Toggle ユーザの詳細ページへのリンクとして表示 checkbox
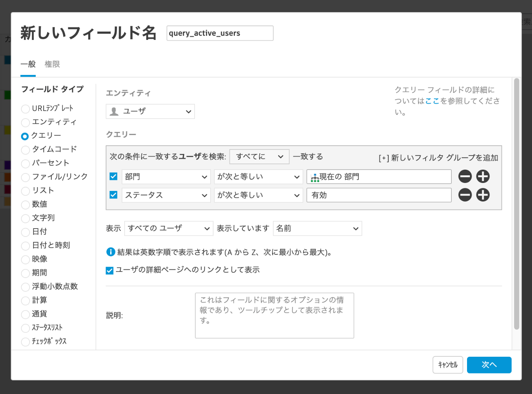532x394 pixels. point(109,270)
